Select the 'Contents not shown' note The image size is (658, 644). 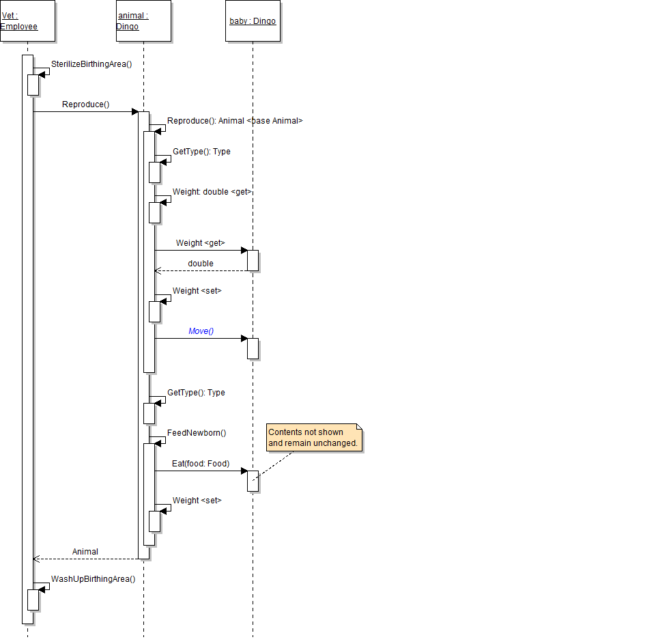[x=313, y=438]
